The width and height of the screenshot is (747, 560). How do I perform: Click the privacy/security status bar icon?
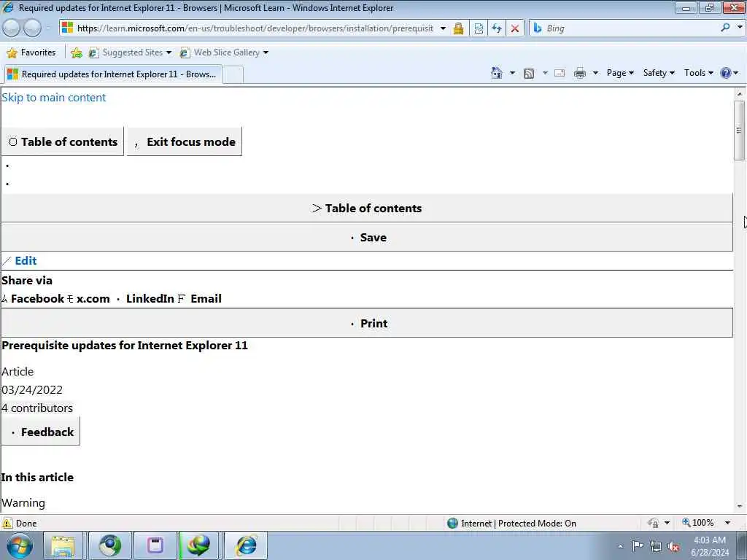click(653, 523)
